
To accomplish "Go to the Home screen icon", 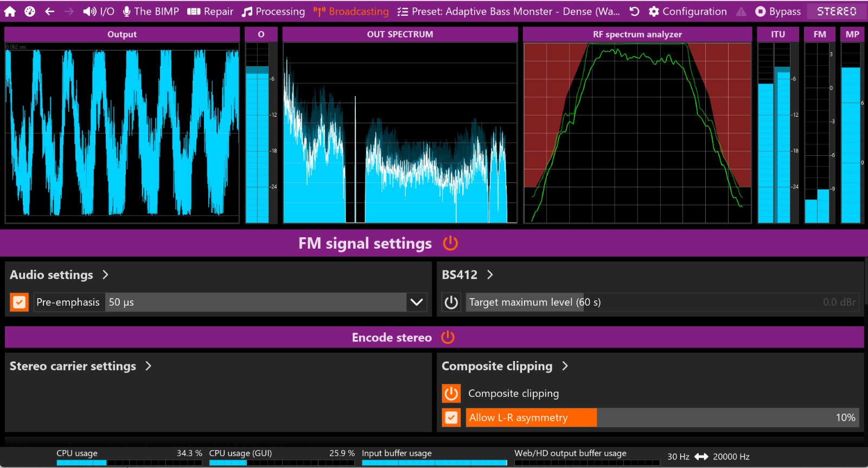I will pyautogui.click(x=10, y=11).
